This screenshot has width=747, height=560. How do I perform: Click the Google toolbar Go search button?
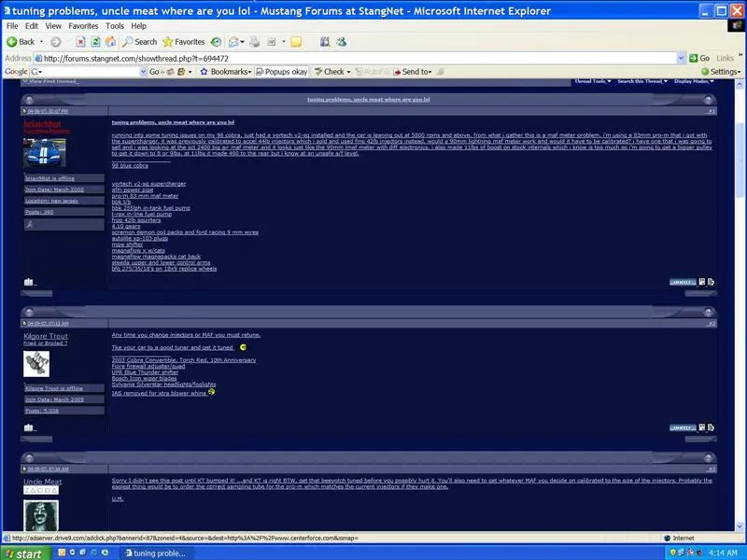pos(154,72)
